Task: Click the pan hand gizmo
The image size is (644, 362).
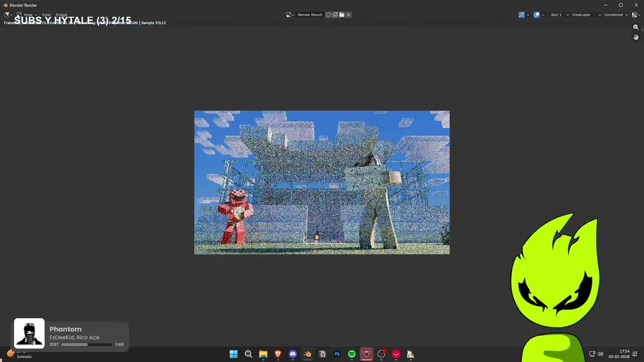Action: tap(636, 37)
